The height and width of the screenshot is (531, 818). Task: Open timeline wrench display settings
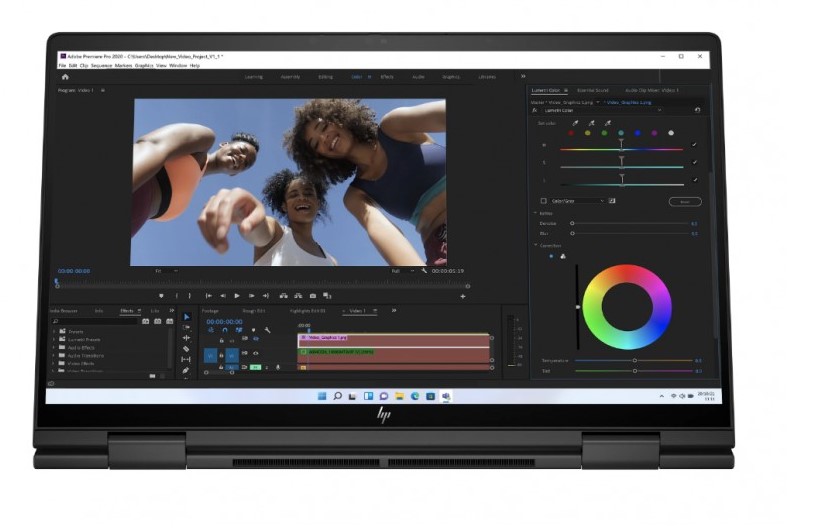point(267,330)
